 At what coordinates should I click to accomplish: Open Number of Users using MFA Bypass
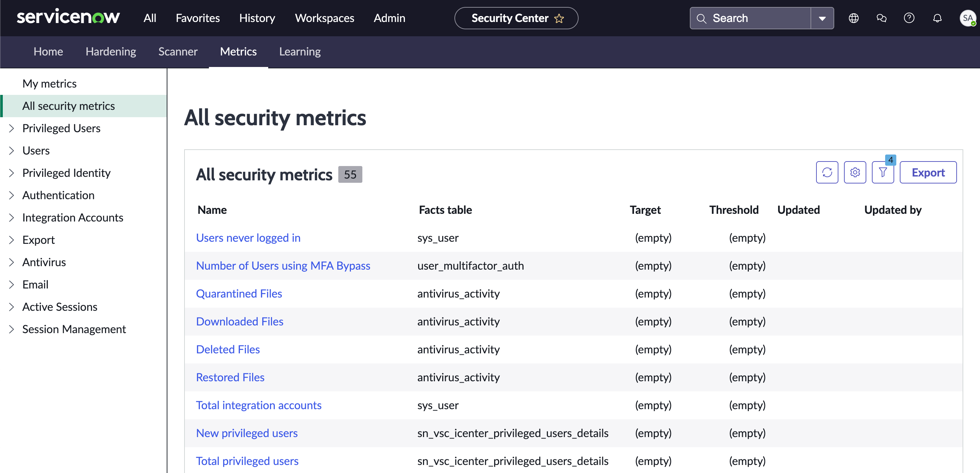pos(283,265)
